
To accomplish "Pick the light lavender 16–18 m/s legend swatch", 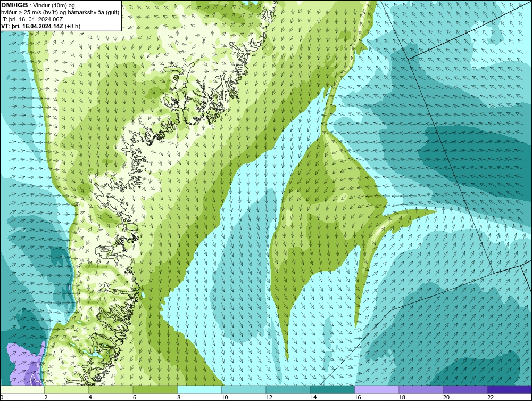I will 377,389.
